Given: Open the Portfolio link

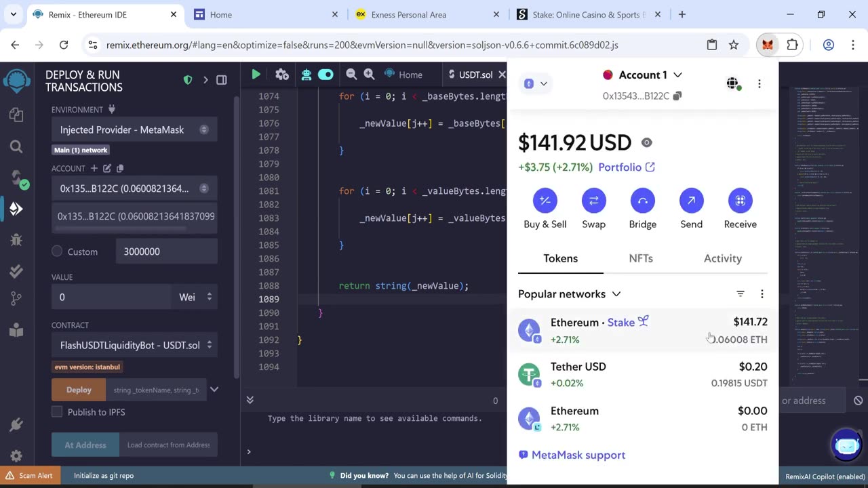Looking at the screenshot, I should tap(627, 167).
